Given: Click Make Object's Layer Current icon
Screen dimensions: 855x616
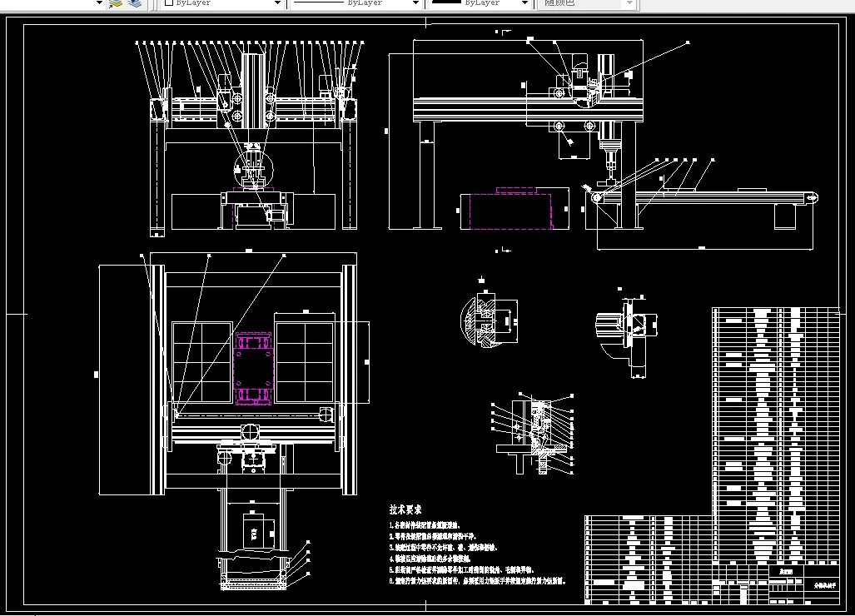Looking at the screenshot, I should click(116, 3).
